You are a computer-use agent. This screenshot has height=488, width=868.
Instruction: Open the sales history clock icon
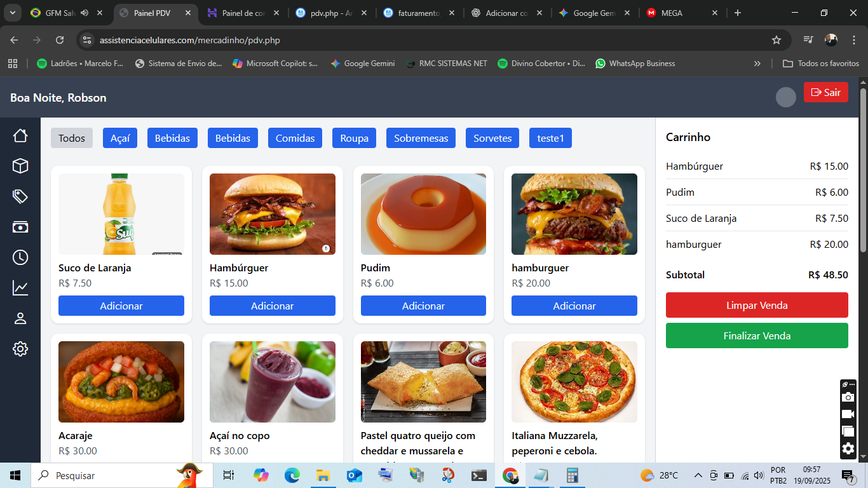pos(21,257)
